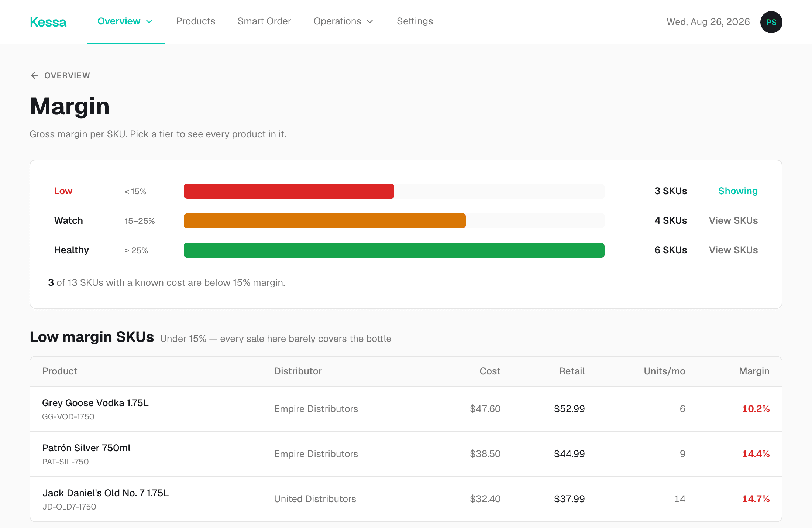Sort by the Retail column header

(x=572, y=371)
